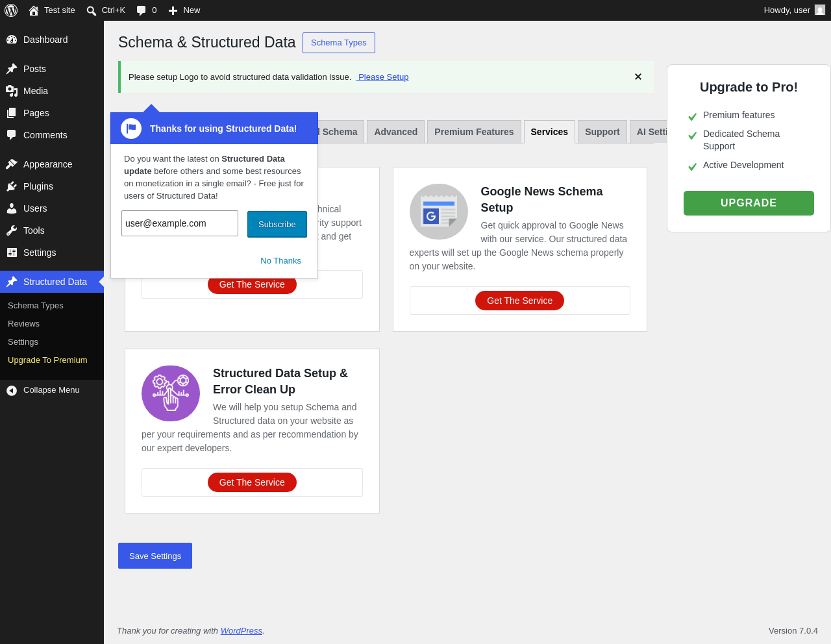Click the user avatar icon
Viewport: 831px width, 644px height.
pos(820,10)
